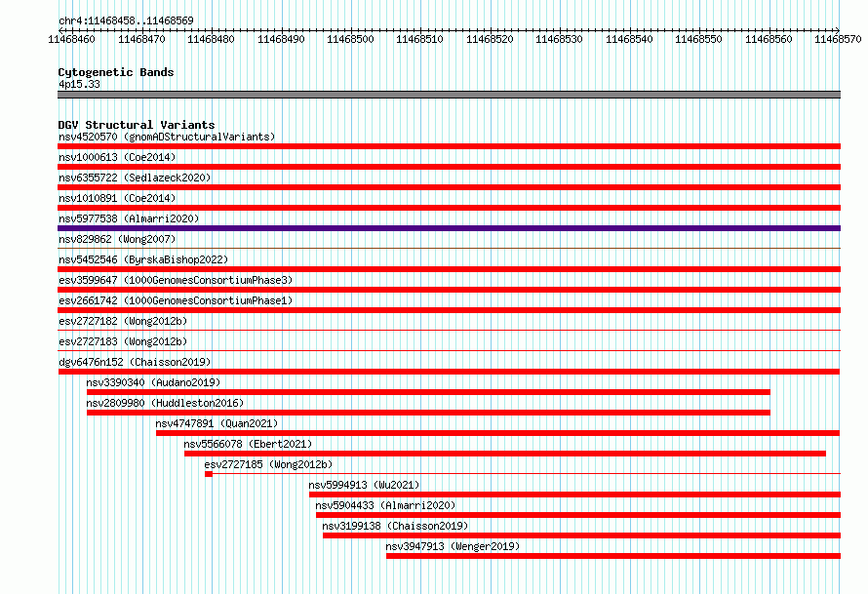The width and height of the screenshot is (868, 594).
Task: Click ruler position 11468520
Action: click(x=490, y=39)
